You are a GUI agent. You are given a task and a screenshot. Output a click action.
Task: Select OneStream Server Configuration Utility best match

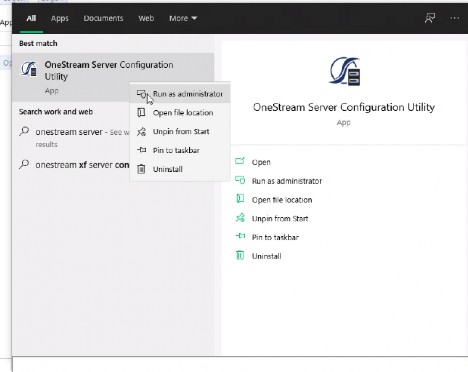(113, 77)
